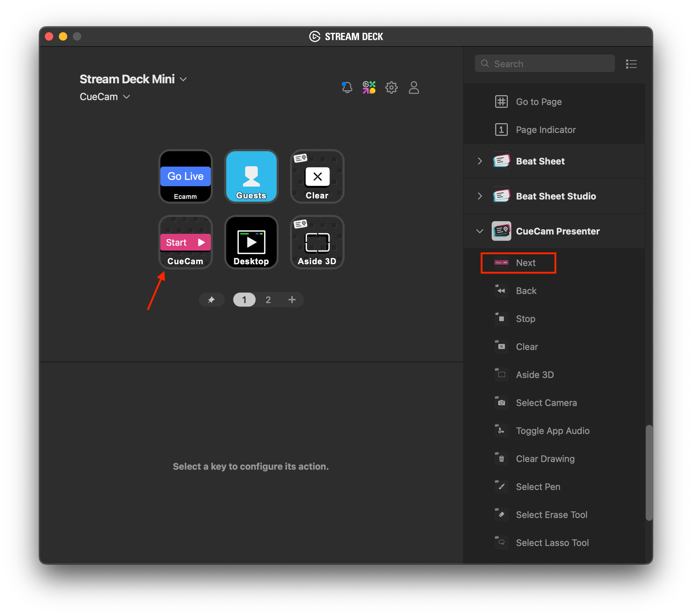The image size is (692, 616).
Task: Click the Select Lasso Tool icon
Action: click(x=501, y=542)
